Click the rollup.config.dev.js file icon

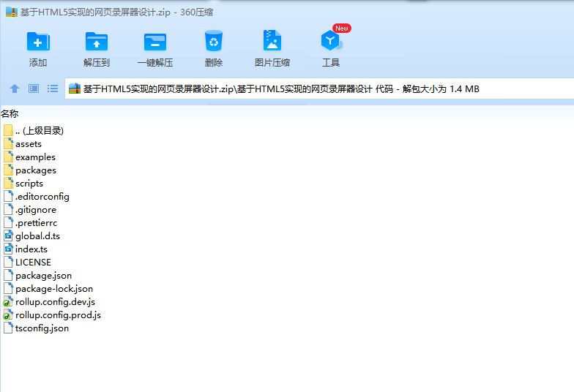click(x=8, y=301)
